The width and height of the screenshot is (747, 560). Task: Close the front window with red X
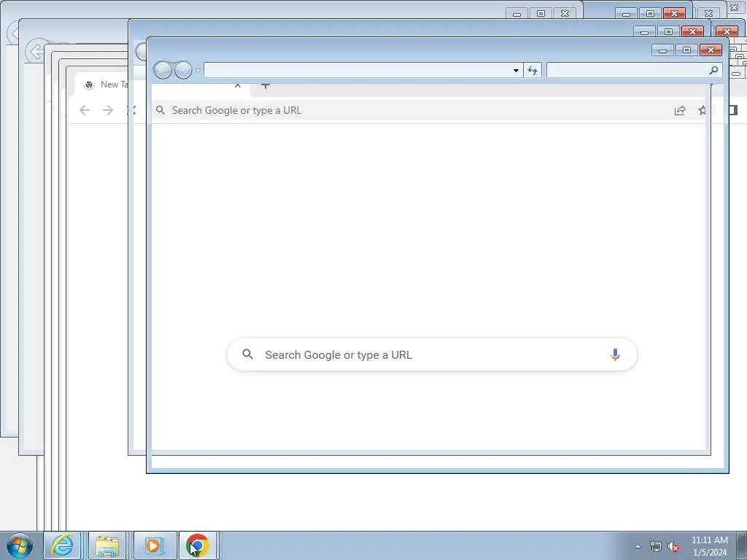pyautogui.click(x=711, y=50)
